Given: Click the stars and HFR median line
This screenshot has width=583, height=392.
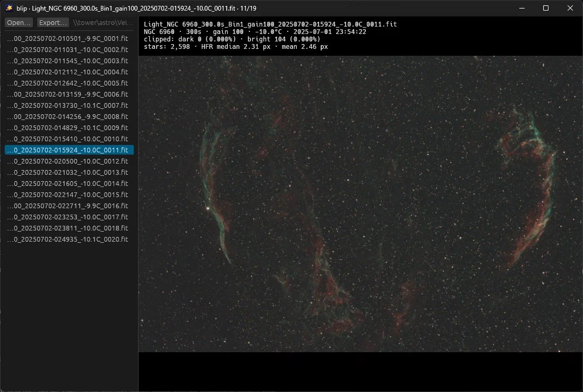Looking at the screenshot, I should (x=236, y=47).
